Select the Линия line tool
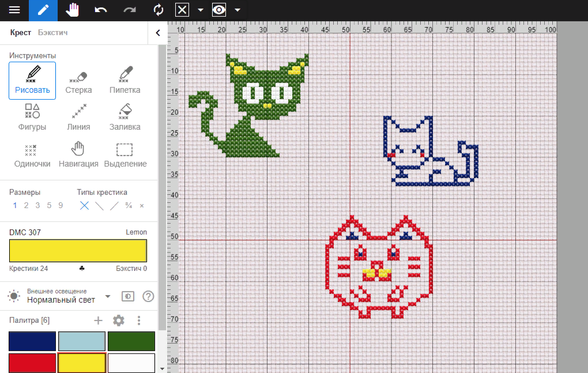Viewport: 588px width, 373px height. tap(78, 118)
